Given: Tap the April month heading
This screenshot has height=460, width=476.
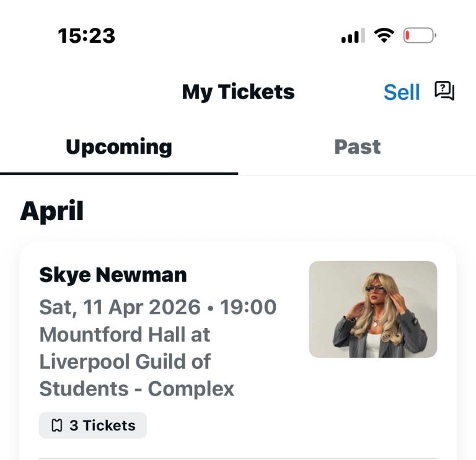Looking at the screenshot, I should coord(51,211).
